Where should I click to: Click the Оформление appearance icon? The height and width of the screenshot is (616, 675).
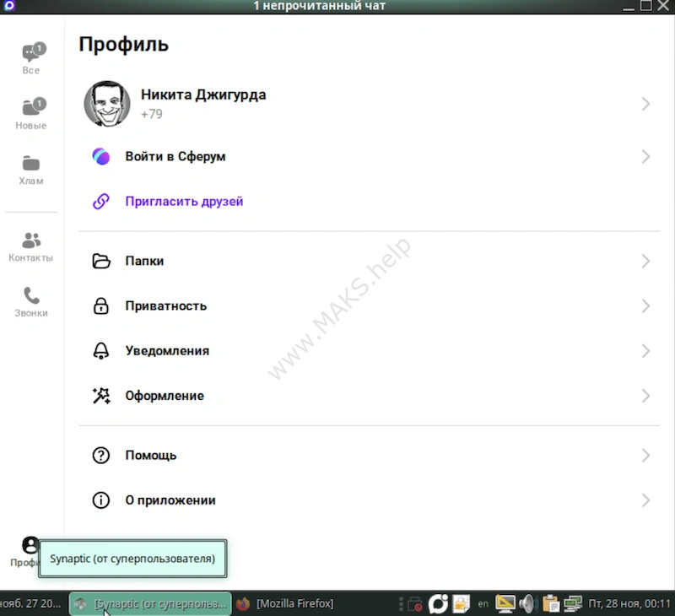(x=100, y=395)
